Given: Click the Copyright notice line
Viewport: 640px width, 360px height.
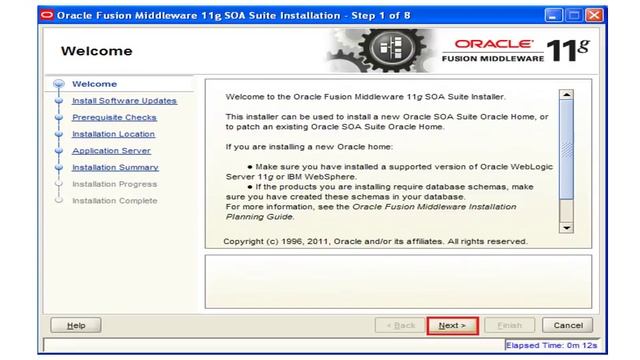Looking at the screenshot, I should click(376, 242).
